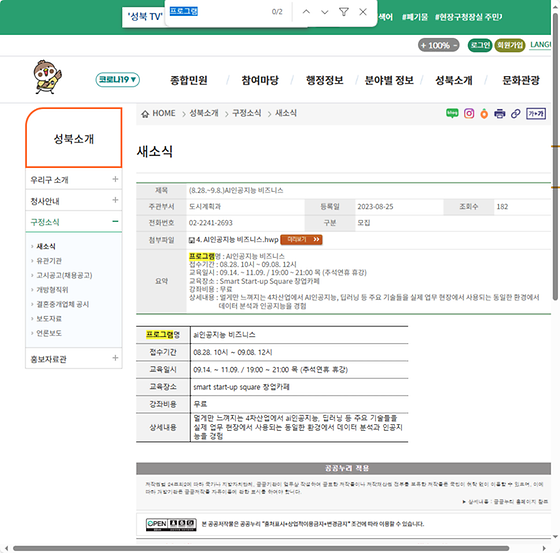Click 구정소식 in the breadcrumb

tap(246, 113)
